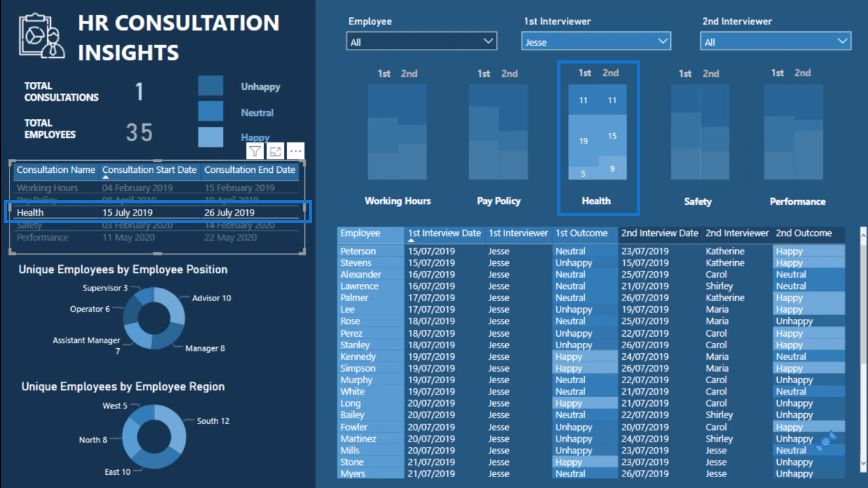Sort by Consultation Name column header
This screenshot has width=868, height=488.
tap(56, 170)
